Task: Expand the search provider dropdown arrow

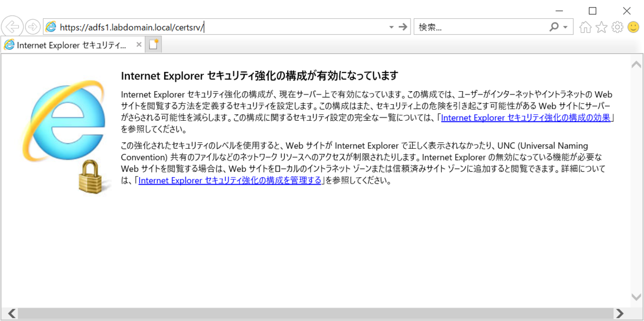Action: pyautogui.click(x=566, y=27)
